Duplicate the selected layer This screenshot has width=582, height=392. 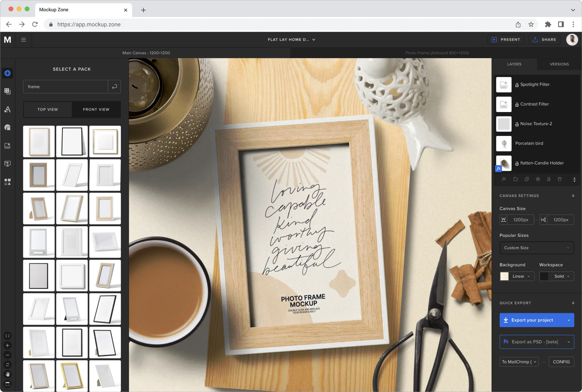coord(527,179)
